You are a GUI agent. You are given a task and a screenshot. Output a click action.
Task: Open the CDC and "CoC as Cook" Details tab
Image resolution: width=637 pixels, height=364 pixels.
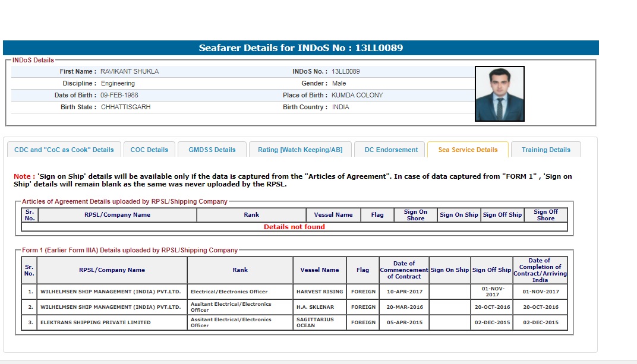[x=64, y=150]
